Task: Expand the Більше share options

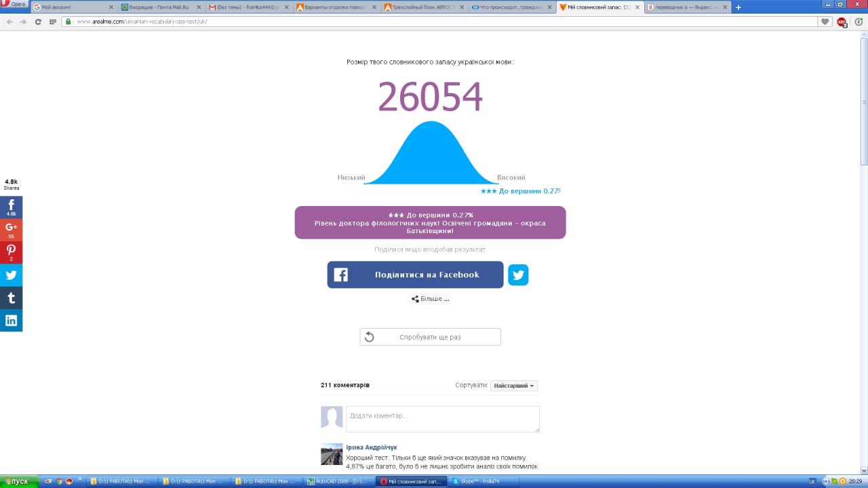Action: (x=431, y=299)
